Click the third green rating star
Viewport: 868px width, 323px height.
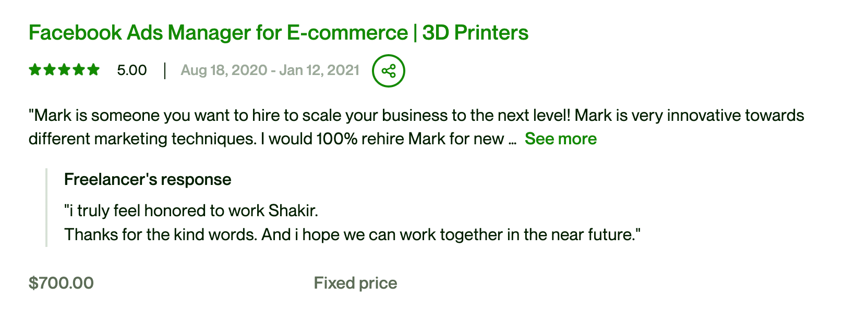64,70
